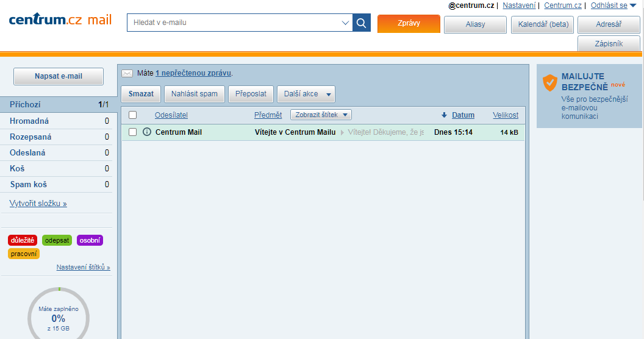644x339 pixels.
Task: Tick the select-all messages checkbox
Action: click(x=132, y=115)
